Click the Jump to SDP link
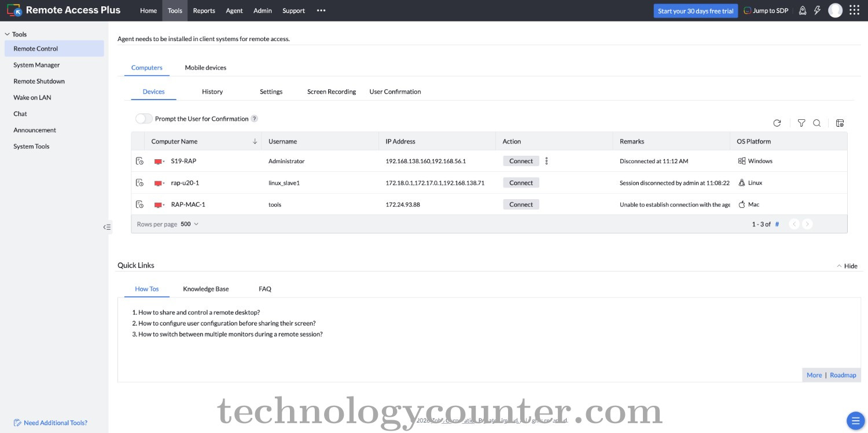Viewport: 868px width, 433px height. coord(766,10)
